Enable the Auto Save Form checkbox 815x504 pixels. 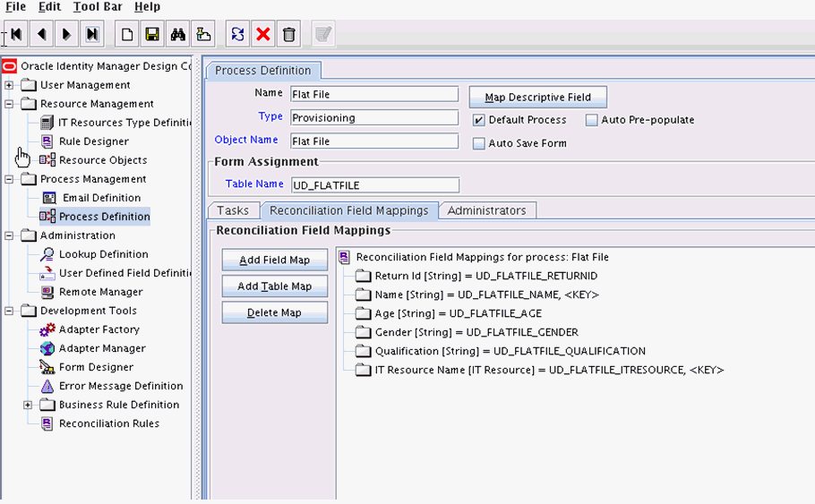point(479,143)
